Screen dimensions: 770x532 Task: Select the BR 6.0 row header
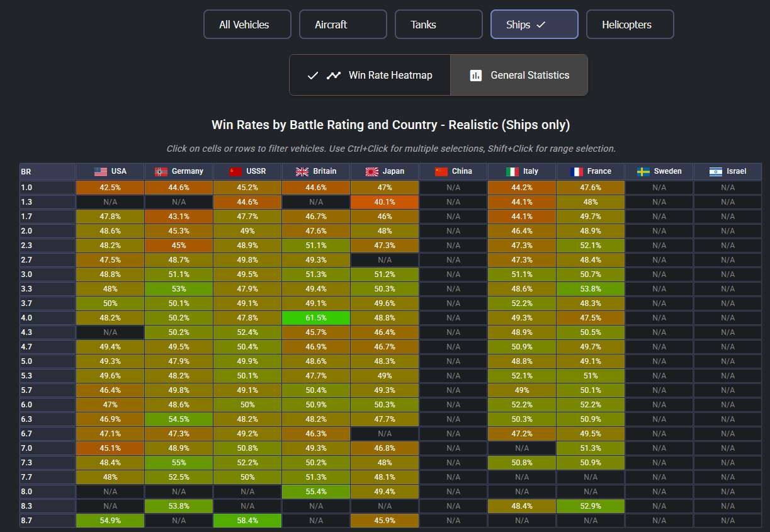48,404
